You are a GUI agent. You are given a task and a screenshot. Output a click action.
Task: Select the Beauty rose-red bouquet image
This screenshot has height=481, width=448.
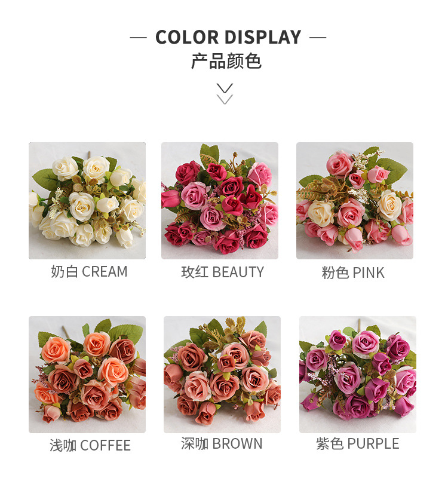point(220,201)
